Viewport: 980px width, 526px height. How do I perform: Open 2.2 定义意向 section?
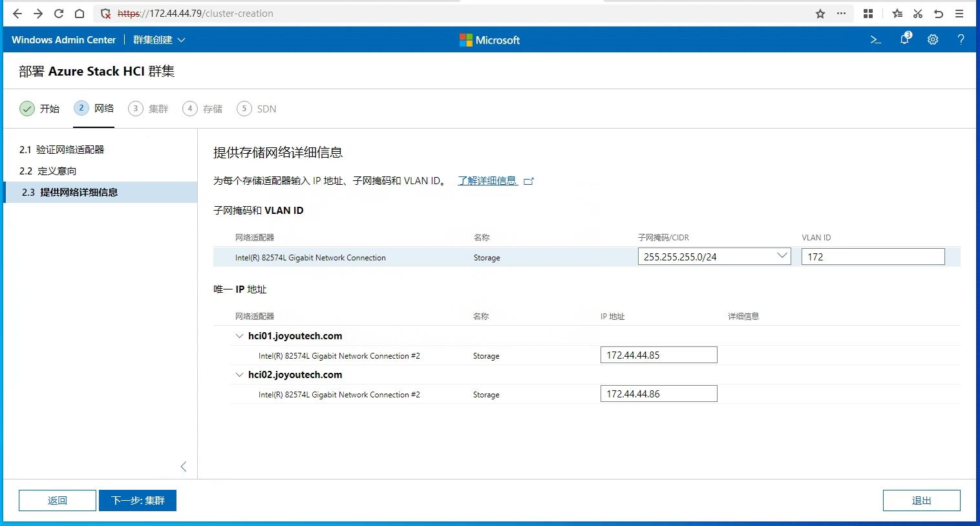(x=100, y=171)
